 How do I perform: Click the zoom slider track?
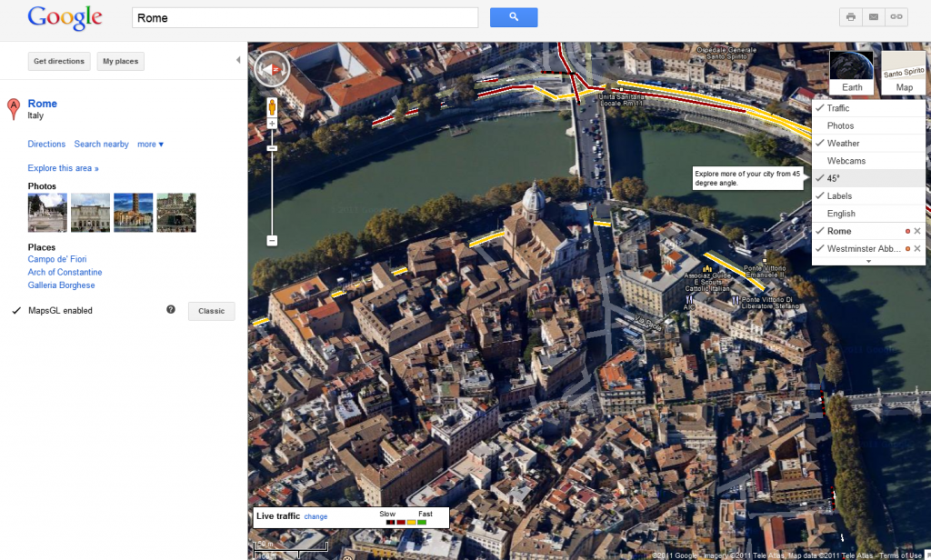click(x=271, y=191)
